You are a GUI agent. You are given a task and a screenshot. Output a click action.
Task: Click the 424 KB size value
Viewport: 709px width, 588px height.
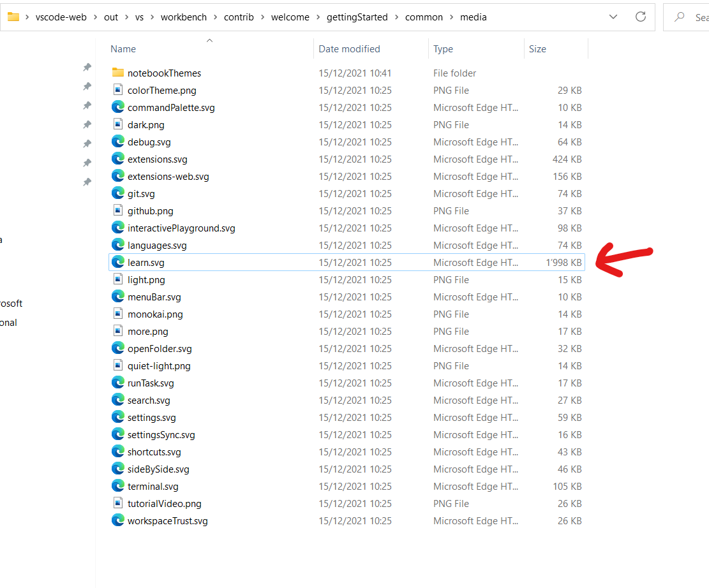click(567, 159)
